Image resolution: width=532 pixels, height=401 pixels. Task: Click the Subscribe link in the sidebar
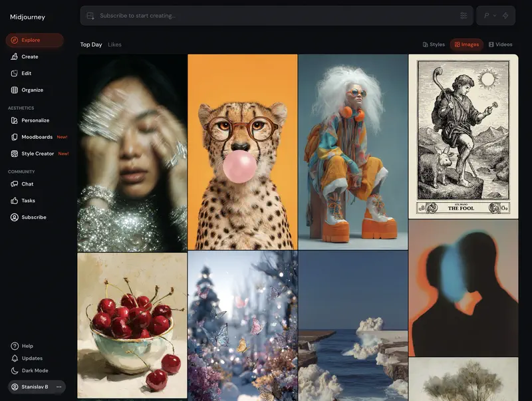click(33, 217)
